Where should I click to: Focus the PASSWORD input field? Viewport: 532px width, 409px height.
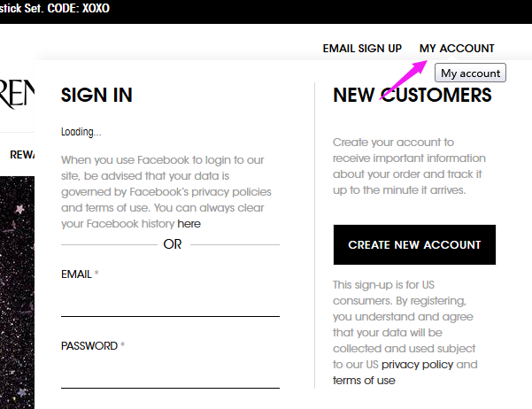170,373
